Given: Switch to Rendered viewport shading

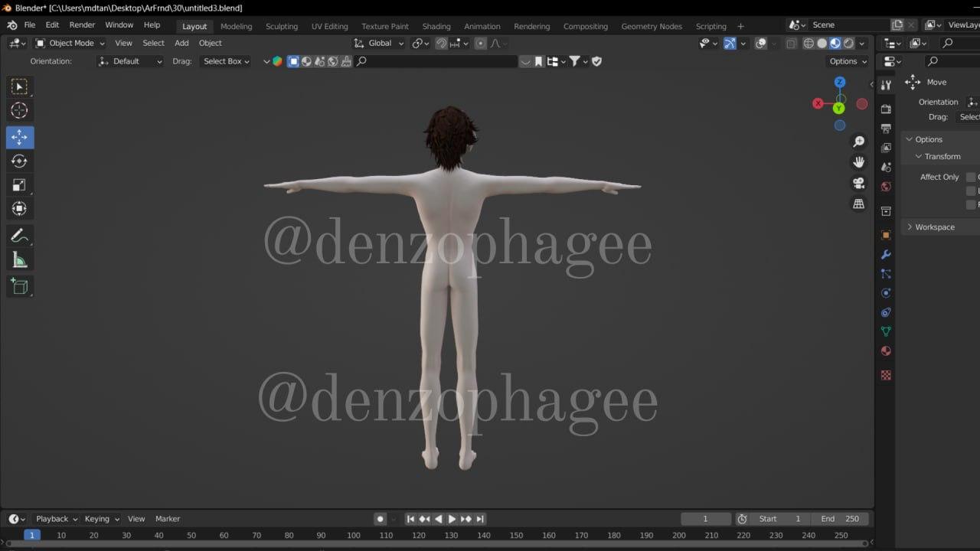Looking at the screenshot, I should tap(848, 44).
